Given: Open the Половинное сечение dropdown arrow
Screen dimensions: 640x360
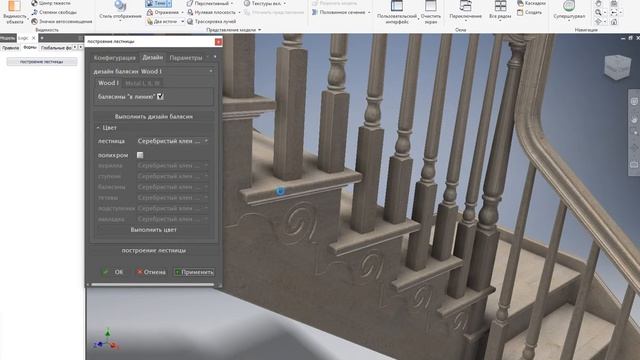Looking at the screenshot, I should (369, 12).
